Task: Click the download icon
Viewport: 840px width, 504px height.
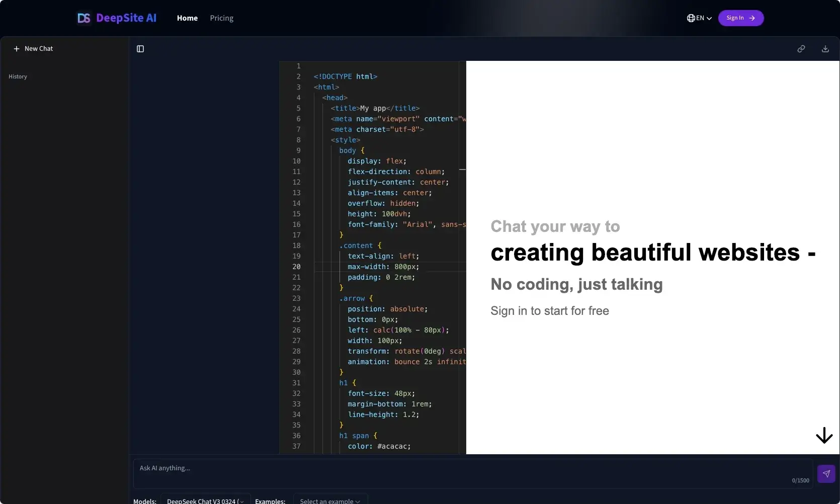Action: click(x=825, y=49)
